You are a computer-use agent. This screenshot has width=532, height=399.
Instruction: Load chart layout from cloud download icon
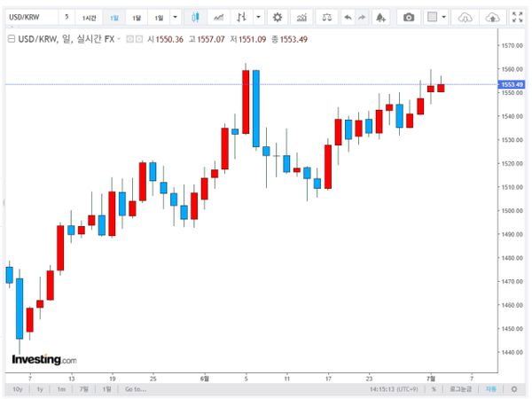pos(465,17)
